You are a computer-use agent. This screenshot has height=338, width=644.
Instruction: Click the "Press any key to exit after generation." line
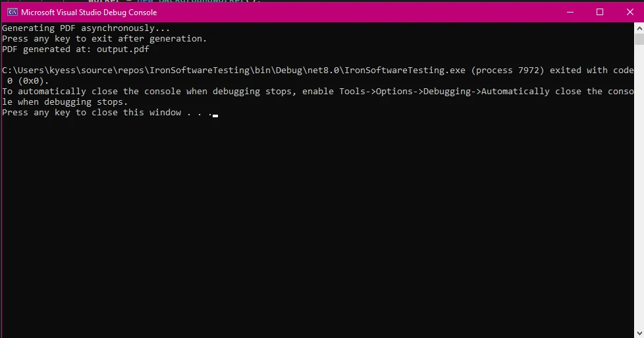click(x=104, y=39)
